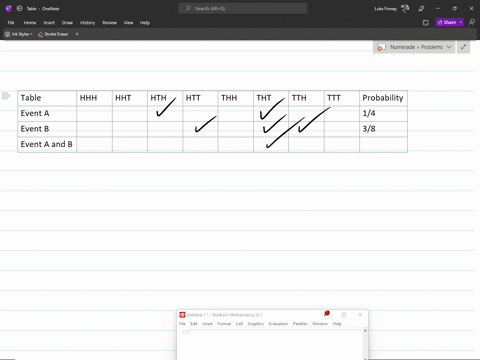Open the Customize Quick Access Toolbar arrow
480x360 pixels.
pos(77,34)
